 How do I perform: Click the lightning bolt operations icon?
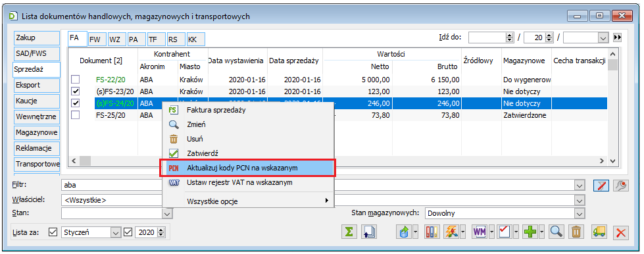[x=452, y=232]
